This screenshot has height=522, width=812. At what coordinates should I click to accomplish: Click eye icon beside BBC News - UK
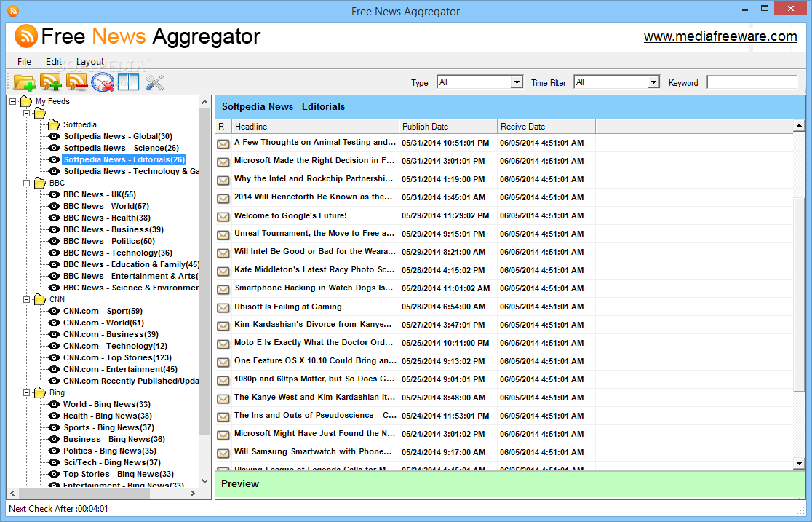click(54, 194)
